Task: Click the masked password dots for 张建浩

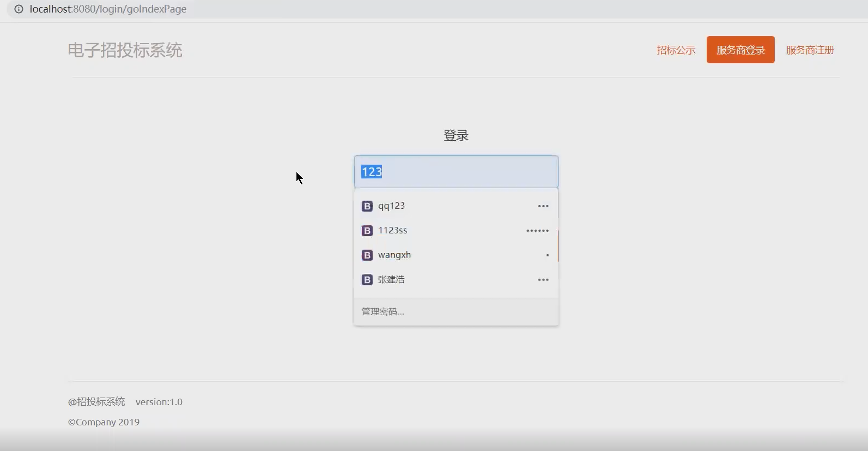Action: (x=543, y=280)
